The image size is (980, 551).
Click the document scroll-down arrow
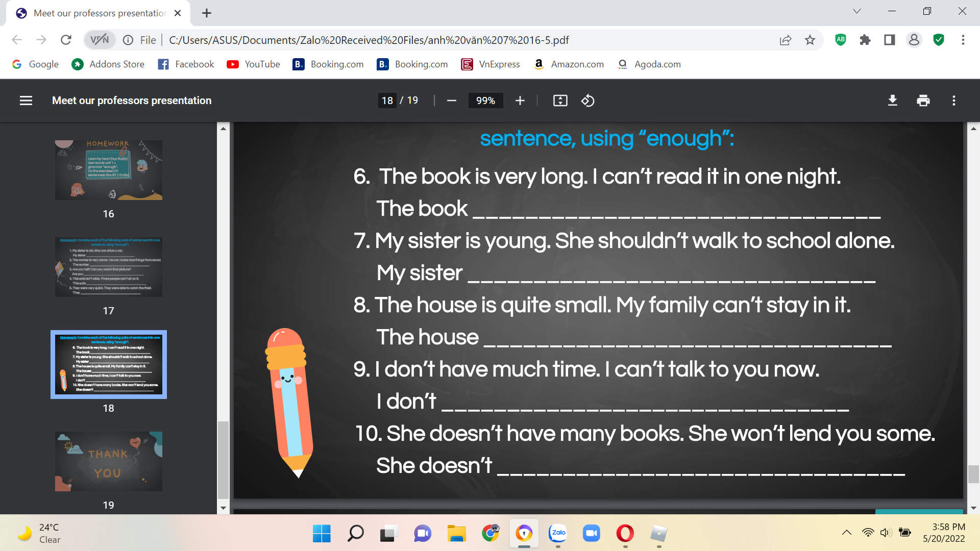click(973, 508)
